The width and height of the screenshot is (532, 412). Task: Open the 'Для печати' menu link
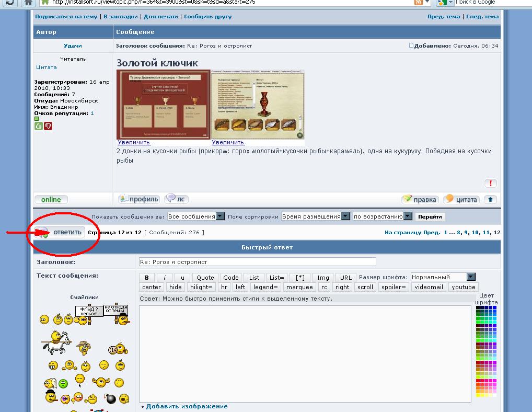(160, 17)
